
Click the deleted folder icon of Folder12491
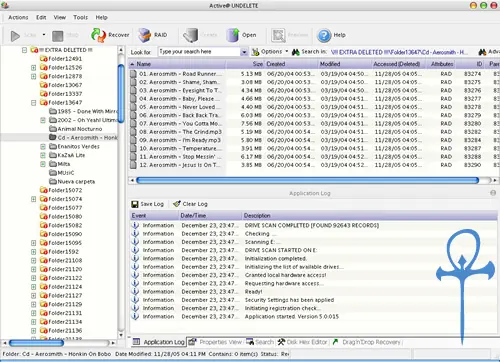click(44, 59)
